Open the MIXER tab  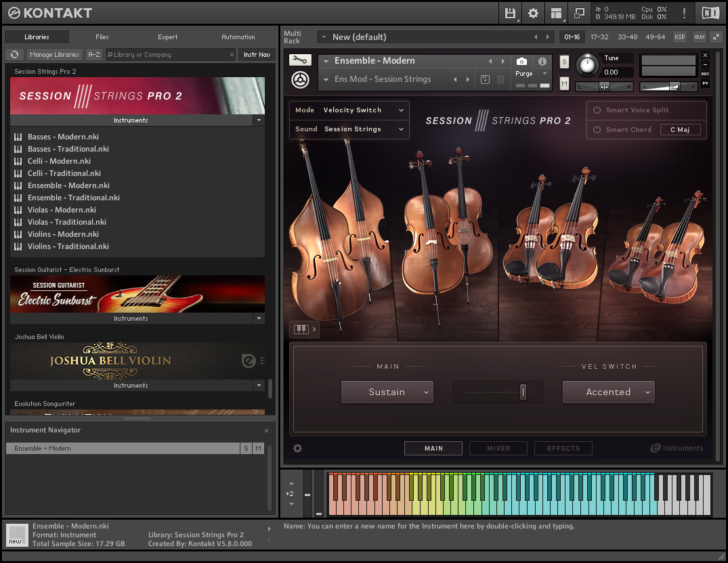point(498,448)
